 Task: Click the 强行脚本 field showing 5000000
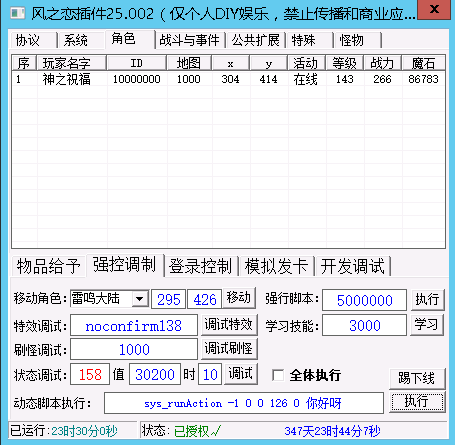coord(365,300)
